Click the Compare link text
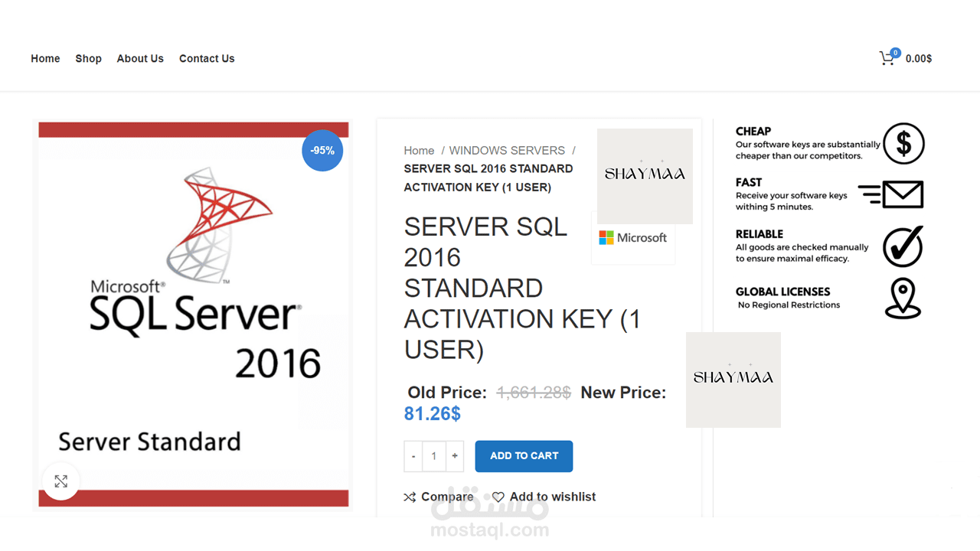 click(447, 497)
